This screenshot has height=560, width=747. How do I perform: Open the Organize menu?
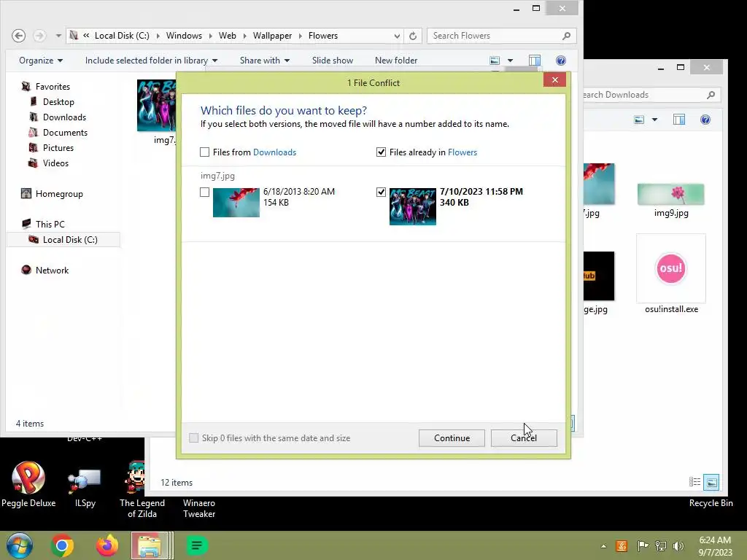(41, 61)
